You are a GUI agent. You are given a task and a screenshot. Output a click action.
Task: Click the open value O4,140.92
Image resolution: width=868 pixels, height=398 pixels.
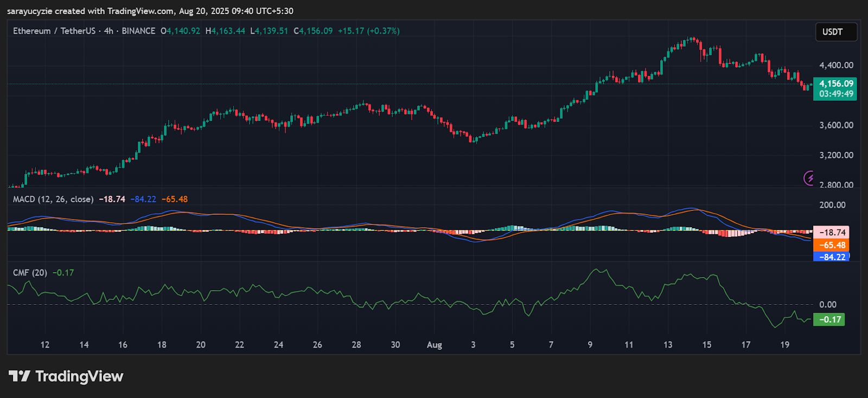click(x=181, y=31)
